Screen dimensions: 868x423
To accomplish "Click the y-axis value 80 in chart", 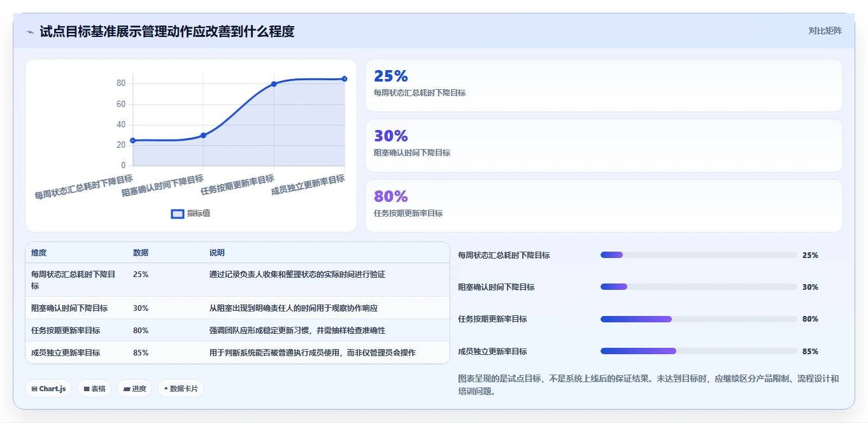I will [x=121, y=83].
